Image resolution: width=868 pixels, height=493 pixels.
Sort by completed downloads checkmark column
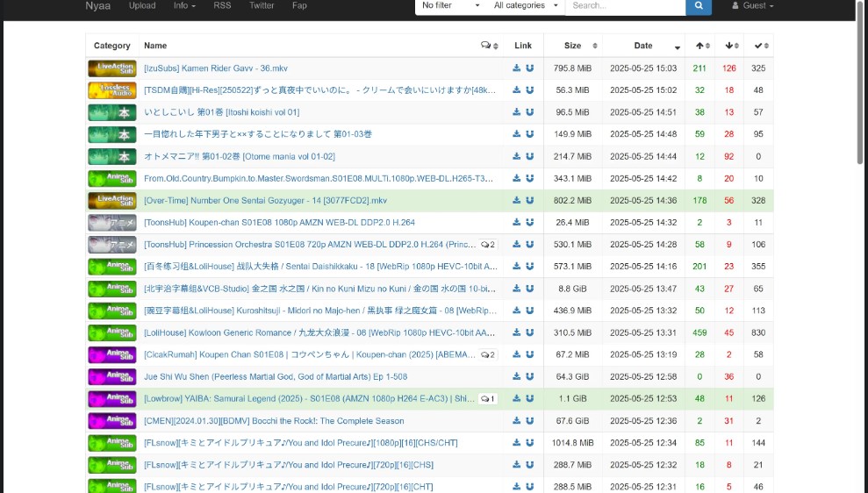tap(758, 46)
